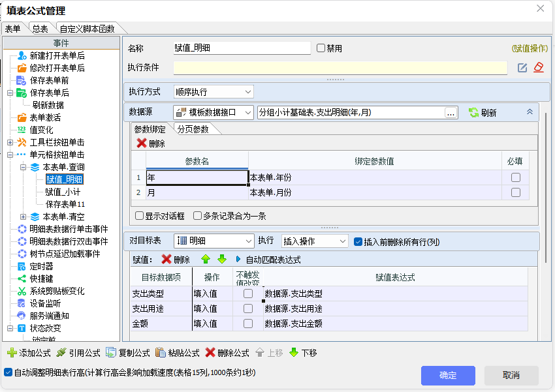Toggle 插入前删除所有行(列) checkbox
The width and height of the screenshot is (555, 392).
coord(358,241)
